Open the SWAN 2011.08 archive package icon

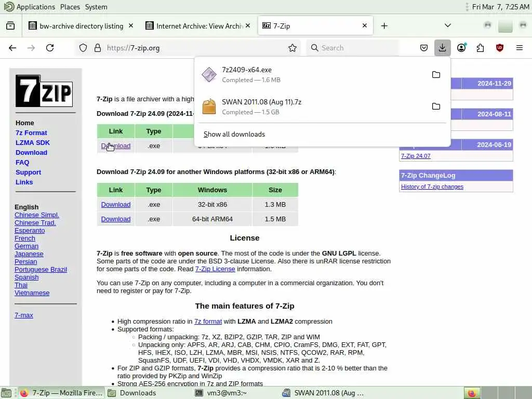[209, 107]
